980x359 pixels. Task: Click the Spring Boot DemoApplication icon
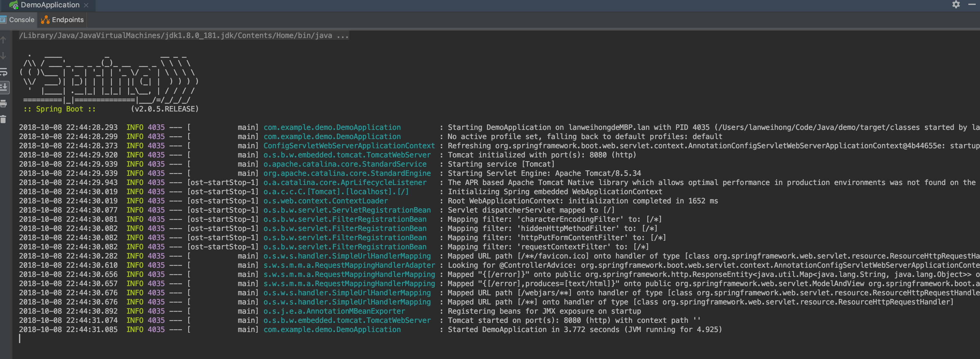[13, 5]
